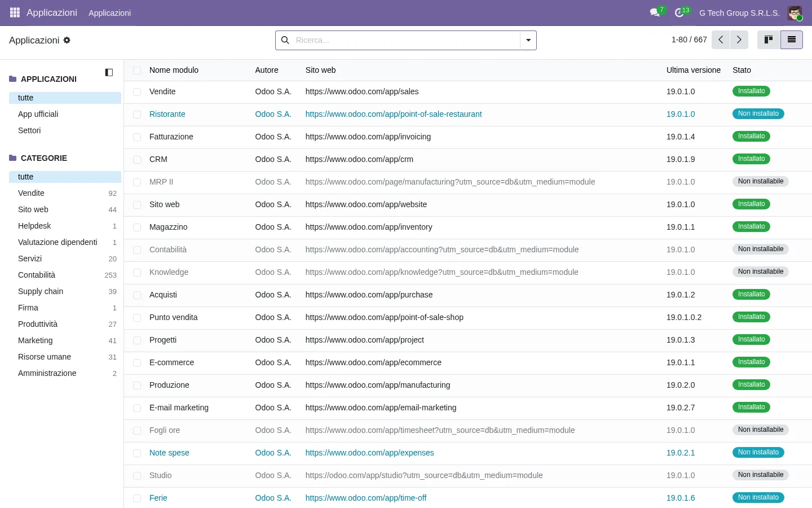Open the Applicazioni top menu item
This screenshot has height=508, width=812.
[110, 13]
